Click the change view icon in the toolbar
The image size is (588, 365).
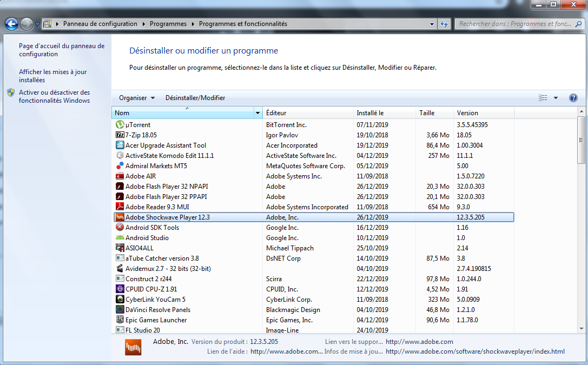543,98
